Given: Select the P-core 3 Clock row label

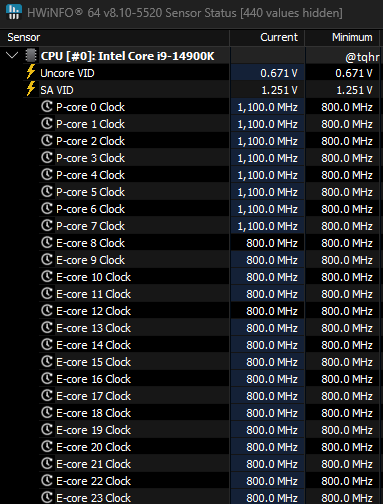Looking at the screenshot, I should click(x=90, y=158).
